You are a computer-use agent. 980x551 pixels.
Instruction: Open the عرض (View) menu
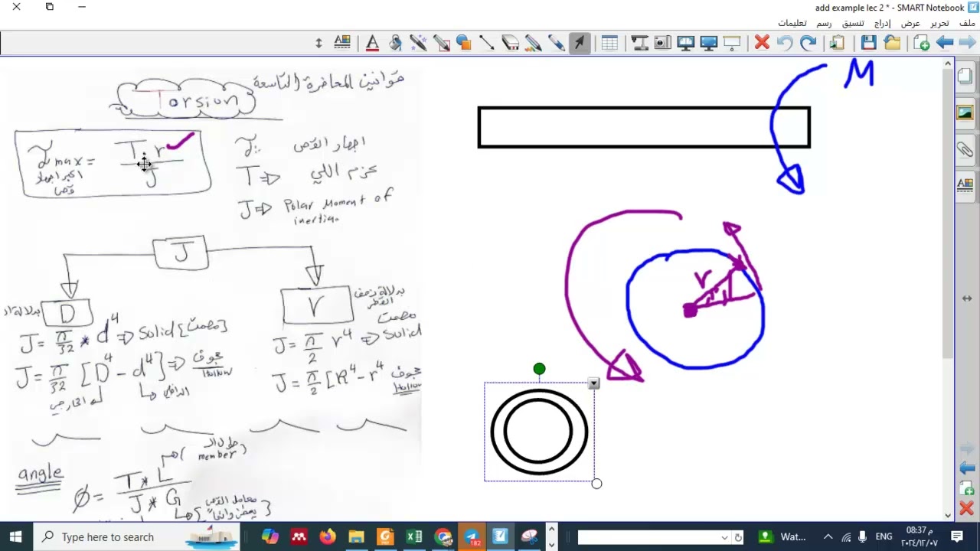pyautogui.click(x=910, y=24)
